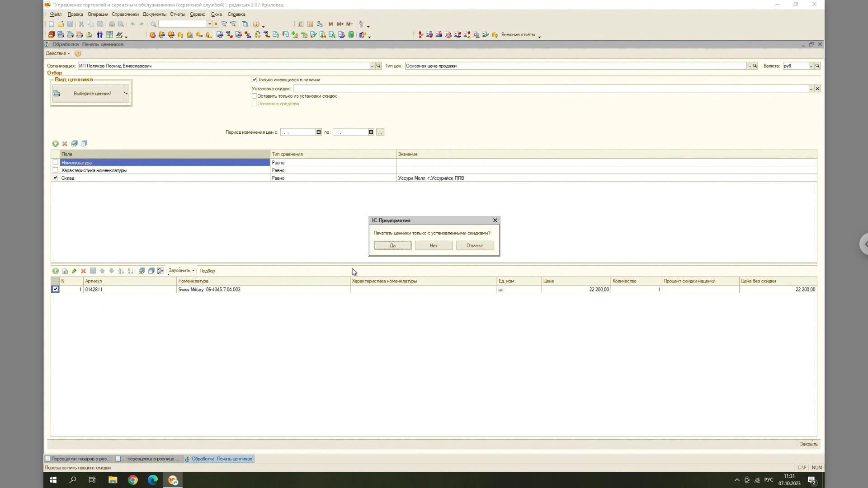Image resolution: width=868 pixels, height=488 pixels.
Task: Click Да in the 1С:Предприятие dialog
Action: [392, 246]
